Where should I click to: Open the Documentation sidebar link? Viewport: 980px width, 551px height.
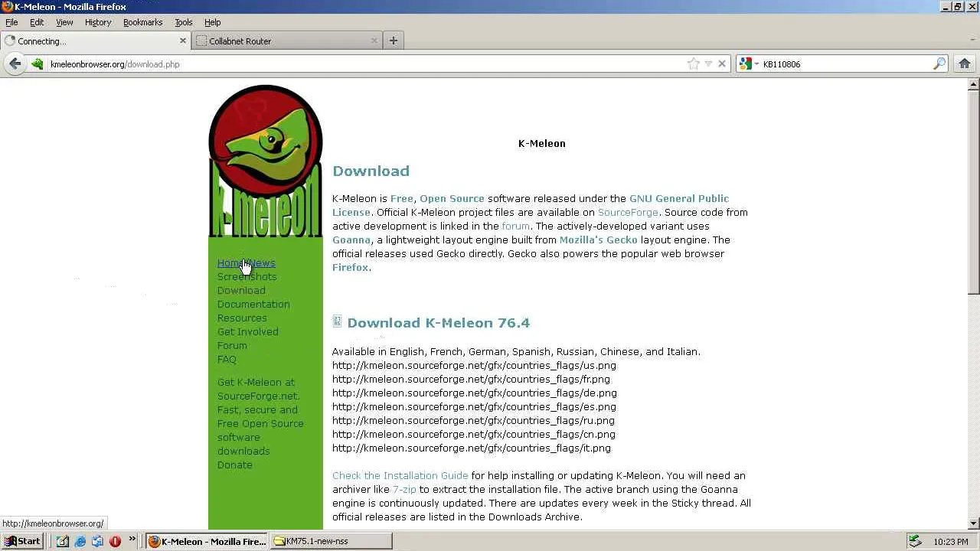[x=253, y=305]
